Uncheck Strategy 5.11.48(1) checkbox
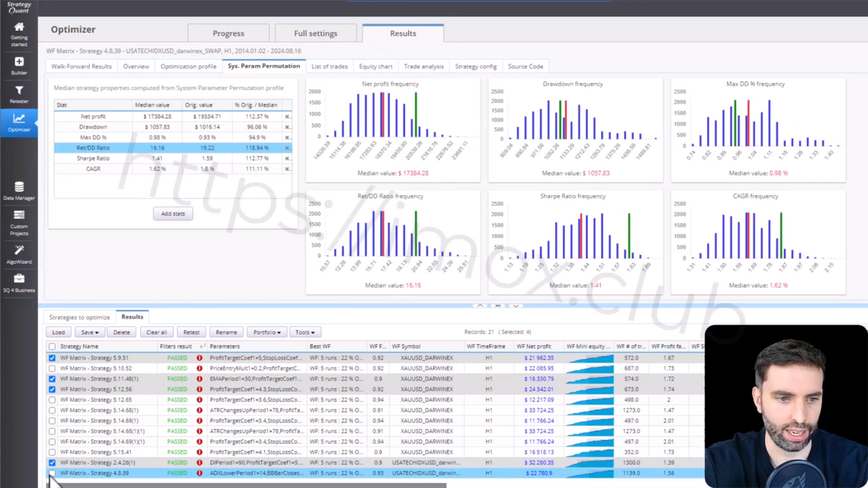This screenshot has width=868, height=488. coord(52,379)
